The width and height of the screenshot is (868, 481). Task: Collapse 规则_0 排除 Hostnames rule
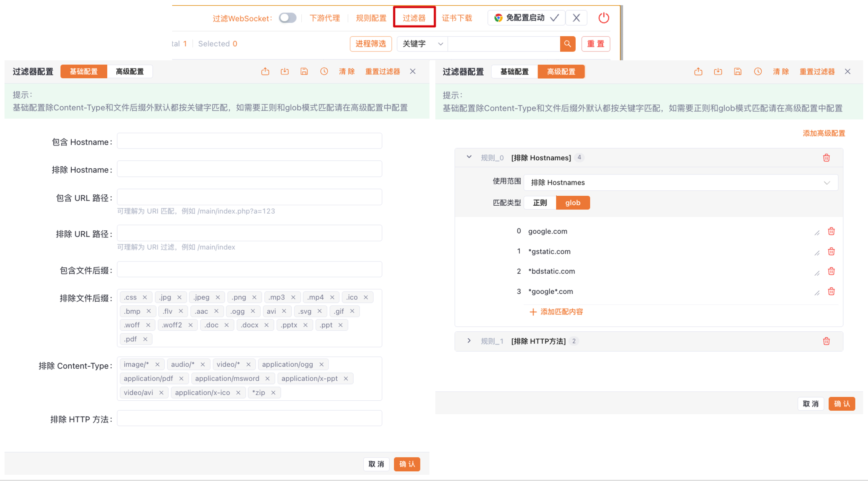click(x=469, y=157)
